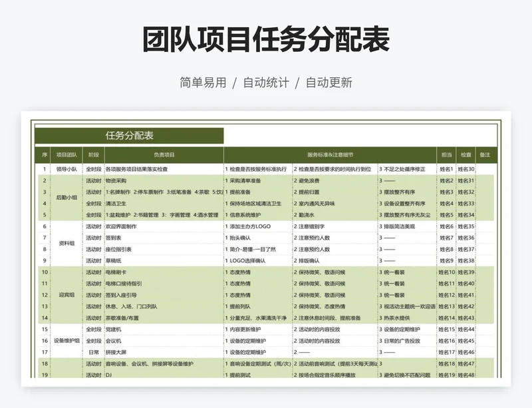Click the 3 设备设置整齐有序 cell
The image size is (532, 408).
point(407,204)
